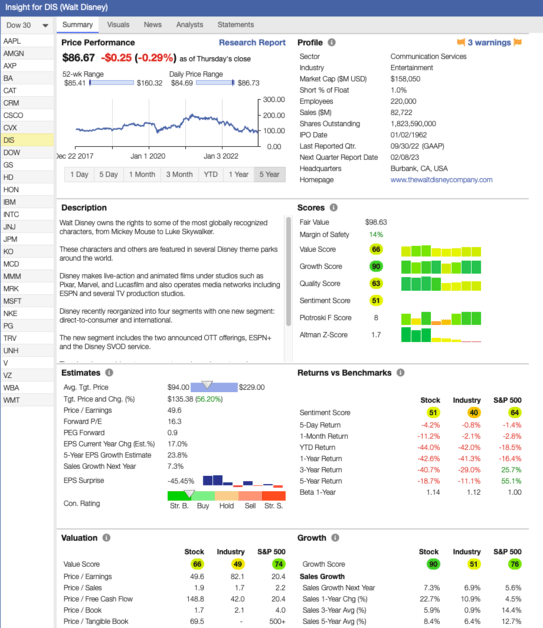Screen dimensions: 543x628
Task: Click the Industry Growth Score 51 badge
Action: pos(473,564)
